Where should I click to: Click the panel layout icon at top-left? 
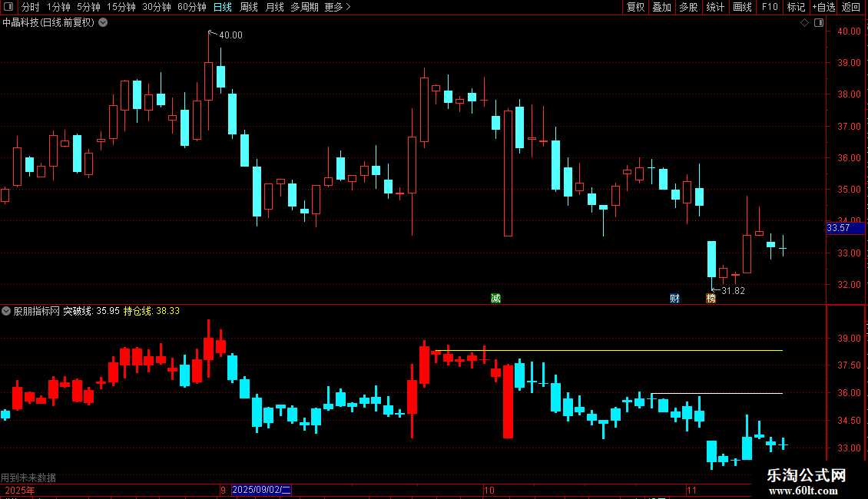pos(8,7)
